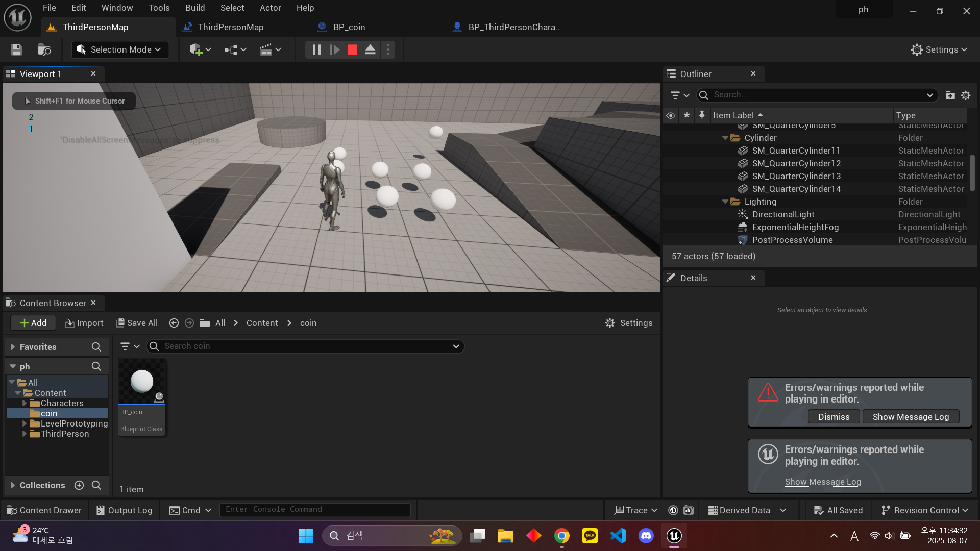Screen dimensions: 980x551
Task: Open the play options three-dot menu
Action: 388,49
